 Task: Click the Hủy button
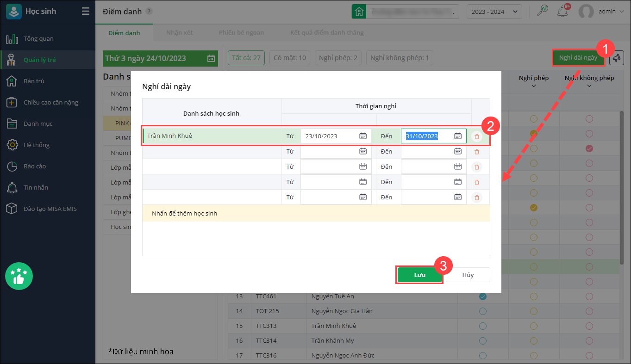[468, 275]
